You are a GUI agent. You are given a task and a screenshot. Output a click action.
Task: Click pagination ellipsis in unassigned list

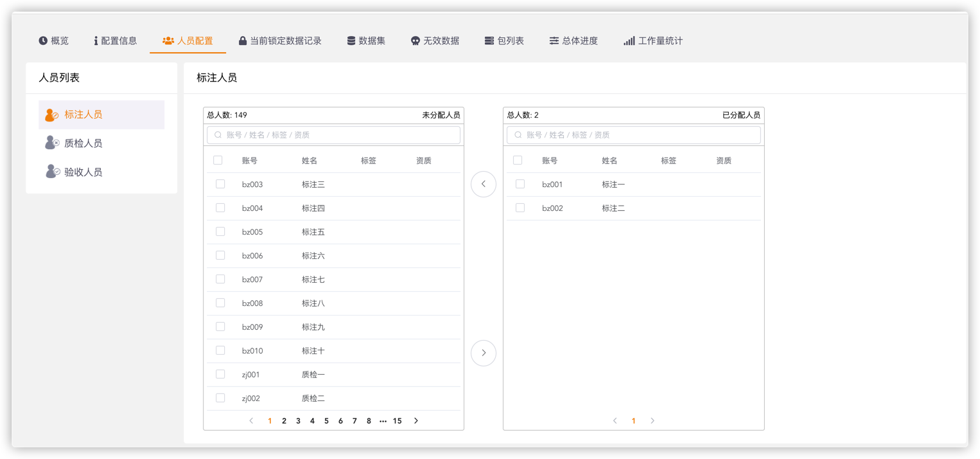[383, 421]
